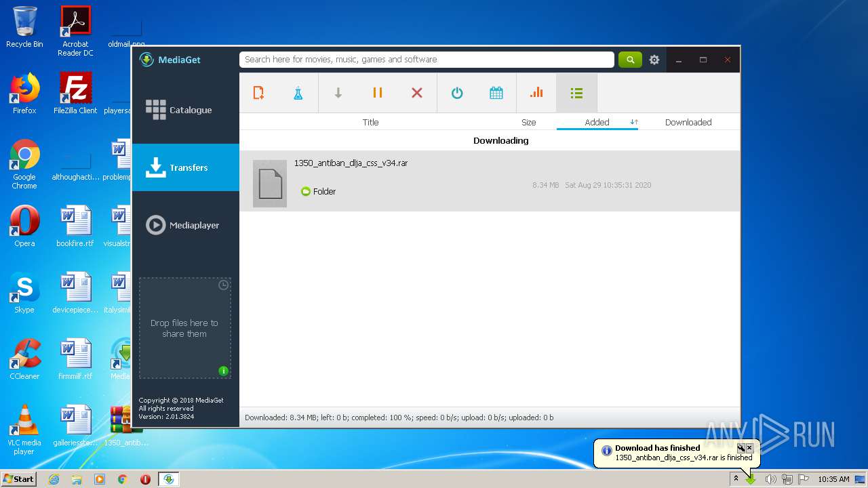Open bookfire.rtf document on desktop
The height and width of the screenshot is (488, 868).
[75, 226]
